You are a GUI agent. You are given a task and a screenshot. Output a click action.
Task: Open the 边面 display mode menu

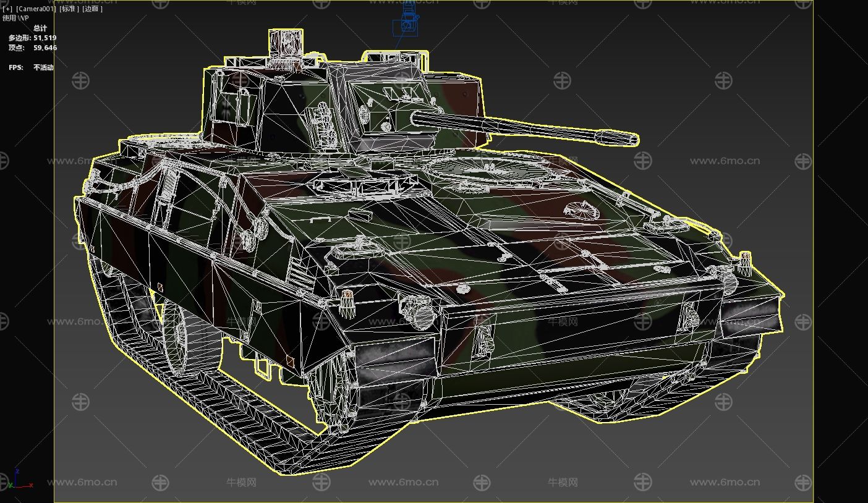point(93,9)
